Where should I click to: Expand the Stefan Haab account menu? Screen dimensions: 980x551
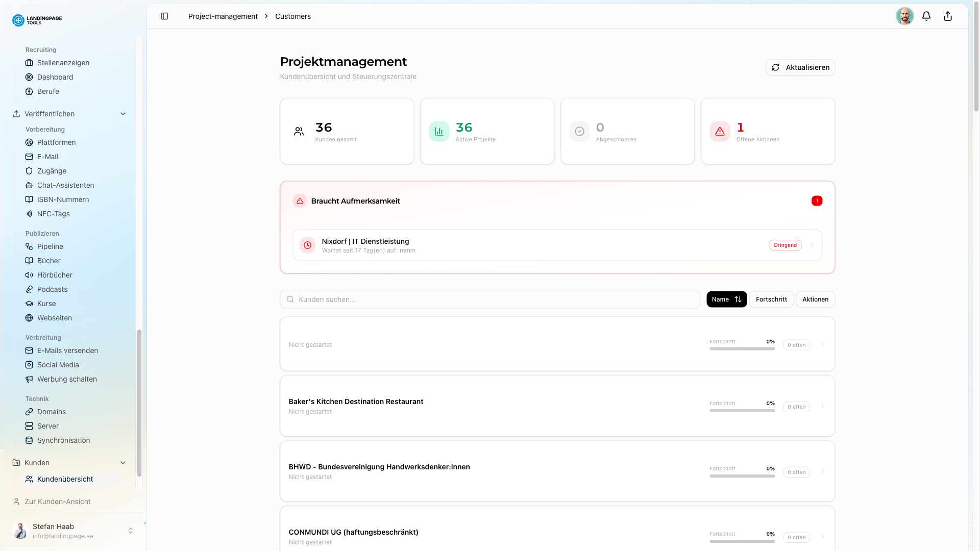(x=131, y=531)
